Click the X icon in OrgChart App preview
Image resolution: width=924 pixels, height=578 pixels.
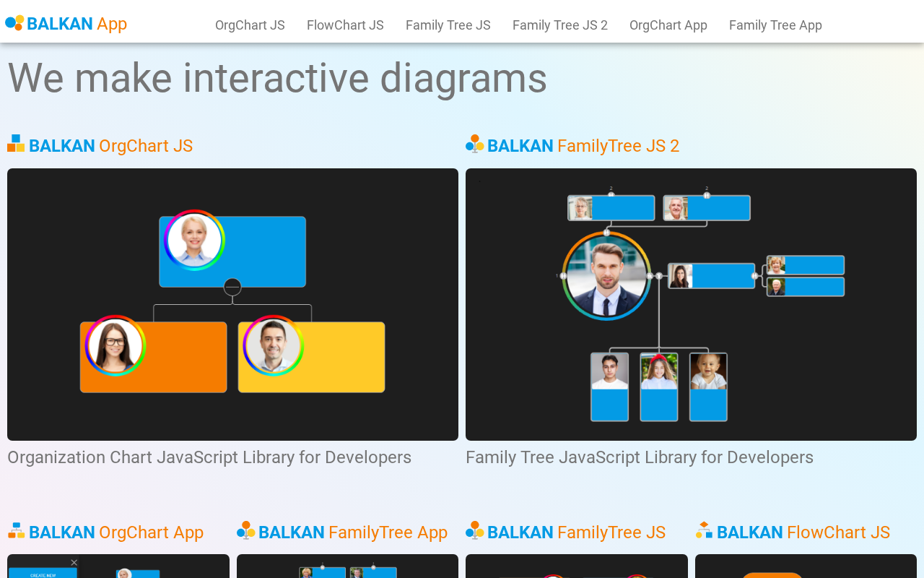pyautogui.click(x=74, y=563)
